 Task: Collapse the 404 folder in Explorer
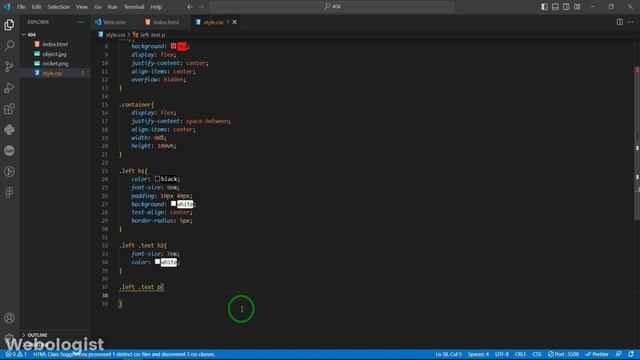pyautogui.click(x=23, y=35)
